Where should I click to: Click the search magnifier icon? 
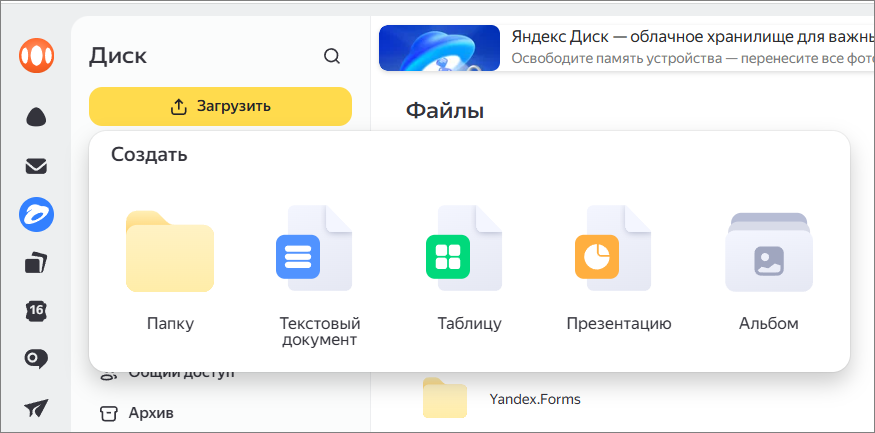click(x=332, y=56)
